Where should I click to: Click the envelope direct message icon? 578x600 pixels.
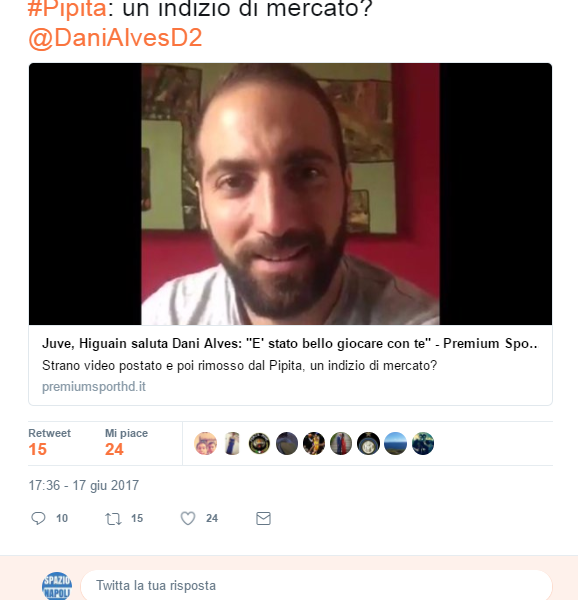pyautogui.click(x=263, y=518)
